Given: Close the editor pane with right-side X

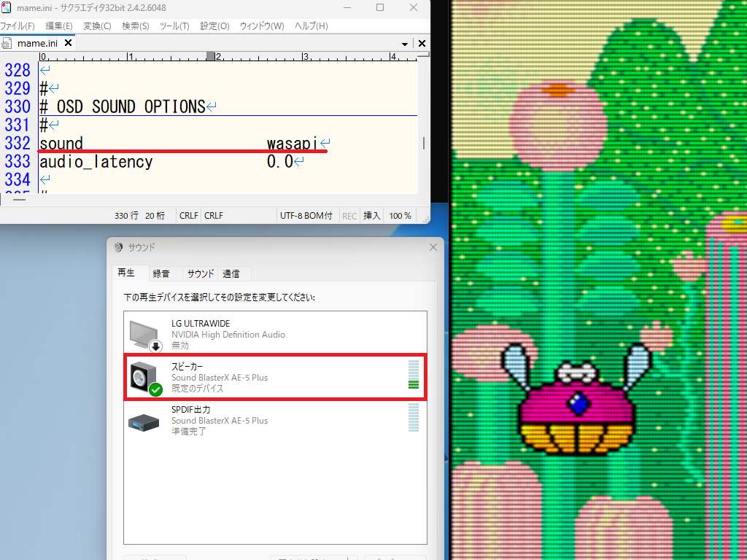Looking at the screenshot, I should point(422,44).
